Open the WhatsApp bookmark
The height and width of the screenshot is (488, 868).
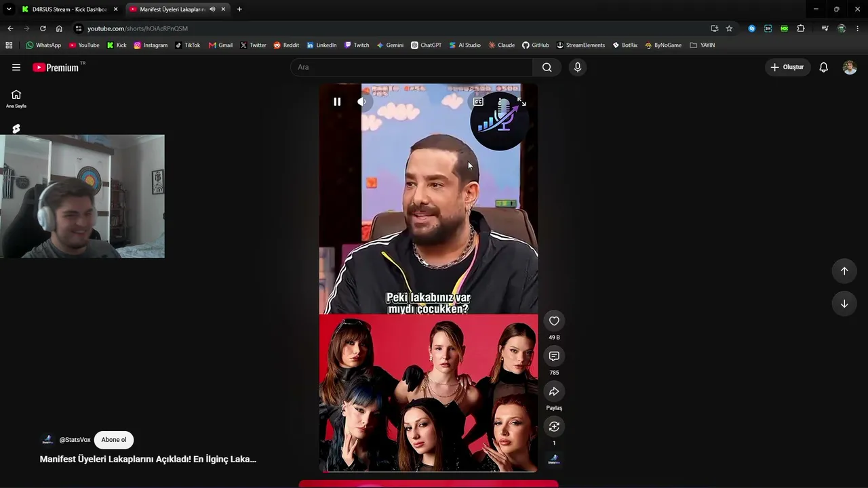(43, 45)
